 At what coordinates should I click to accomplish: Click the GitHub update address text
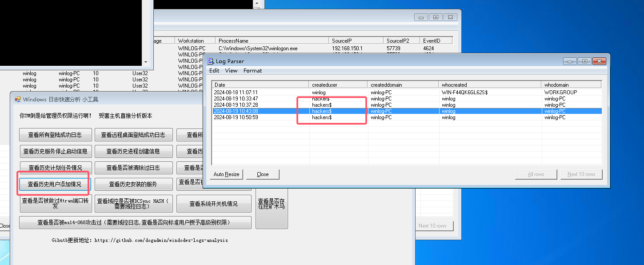coord(140,240)
